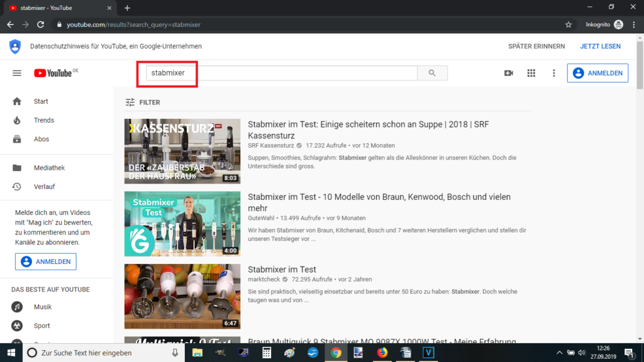Click the Trends flame icon
Viewport: 644px width, 362px height.
(17, 120)
